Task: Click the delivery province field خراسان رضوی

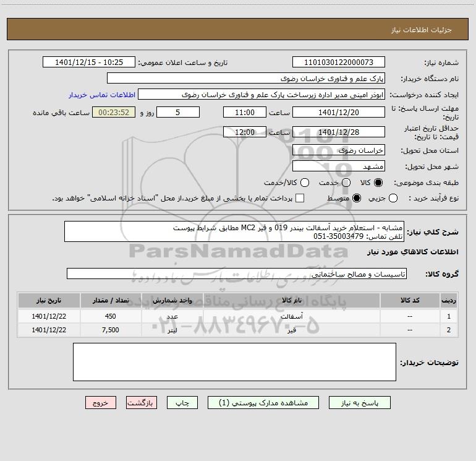Action: (x=339, y=150)
